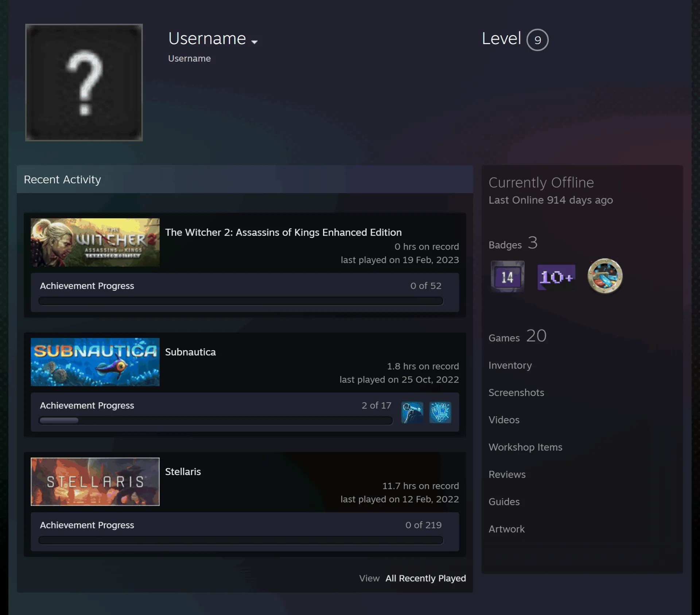Open the 10+ games owned badge
This screenshot has width=700, height=615.
click(556, 277)
